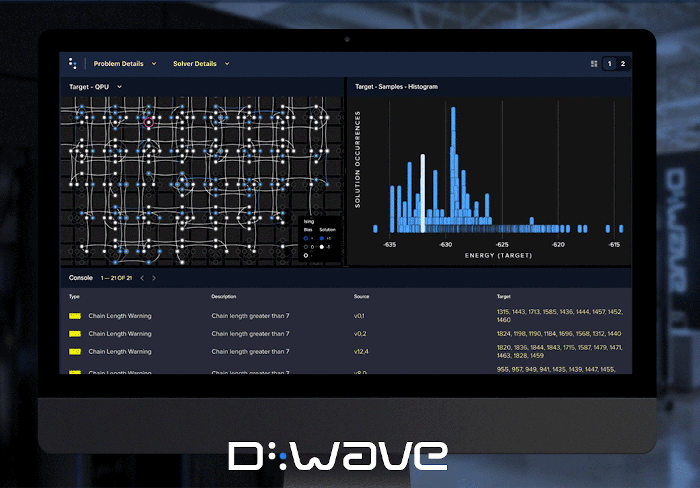The width and height of the screenshot is (700, 488).
Task: Click yellow warning badge for source v12,4
Action: point(75,351)
